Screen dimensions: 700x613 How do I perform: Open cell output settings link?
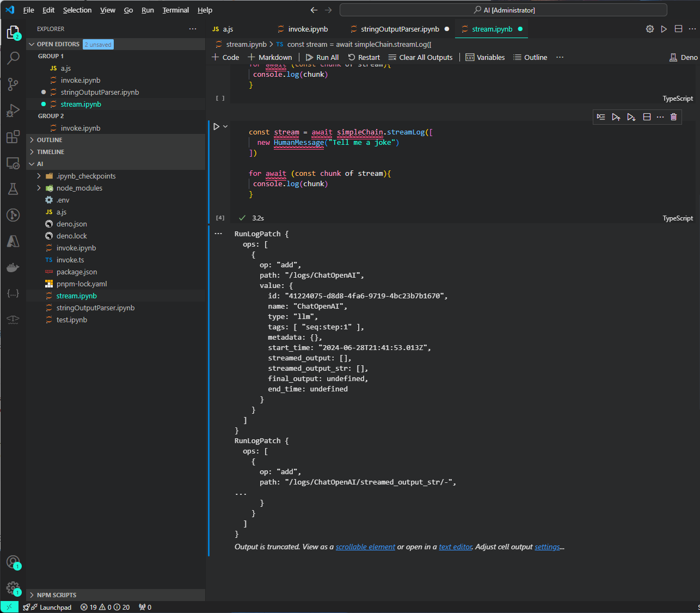point(547,547)
